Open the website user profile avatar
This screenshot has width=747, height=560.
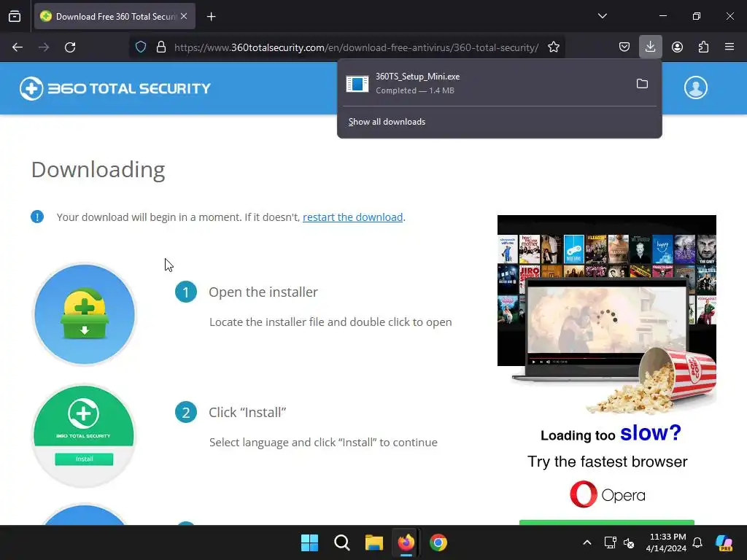[695, 88]
